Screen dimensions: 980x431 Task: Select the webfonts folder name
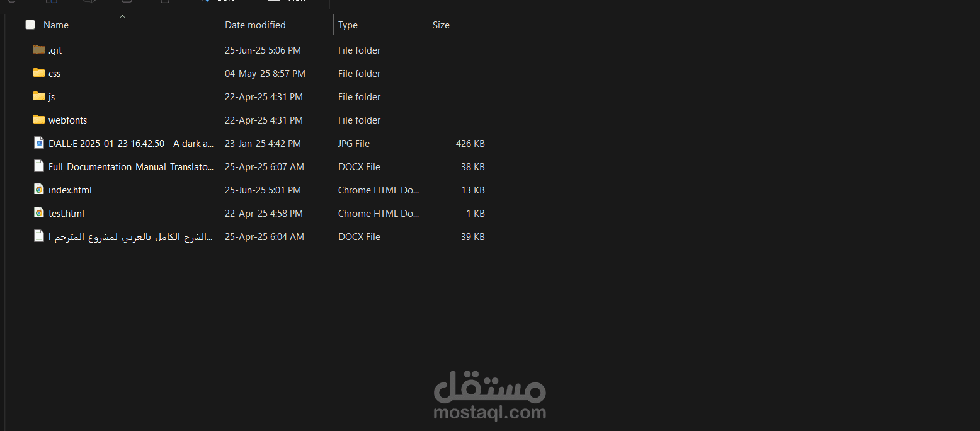[x=67, y=120]
